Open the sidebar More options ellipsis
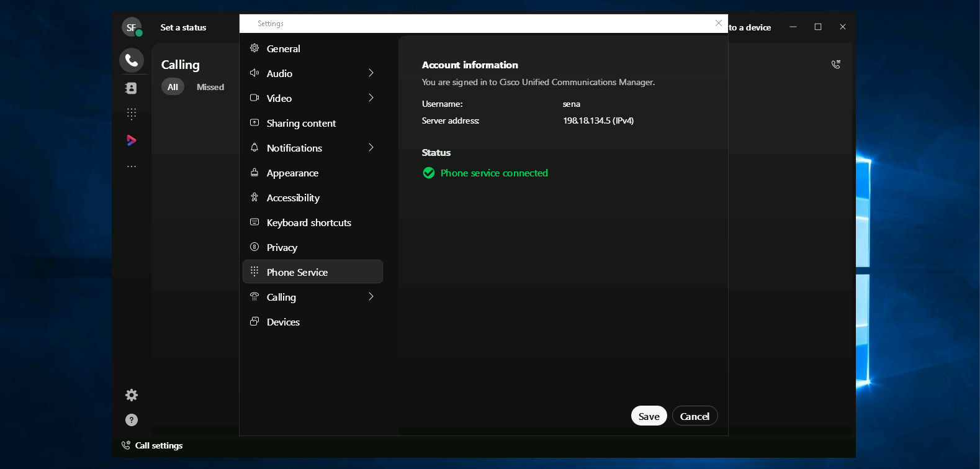 pyautogui.click(x=132, y=166)
